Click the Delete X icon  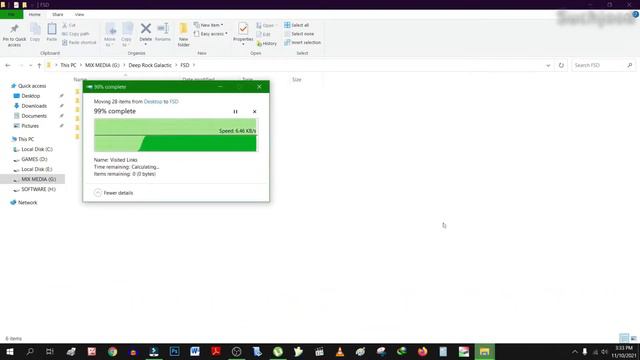click(x=146, y=29)
